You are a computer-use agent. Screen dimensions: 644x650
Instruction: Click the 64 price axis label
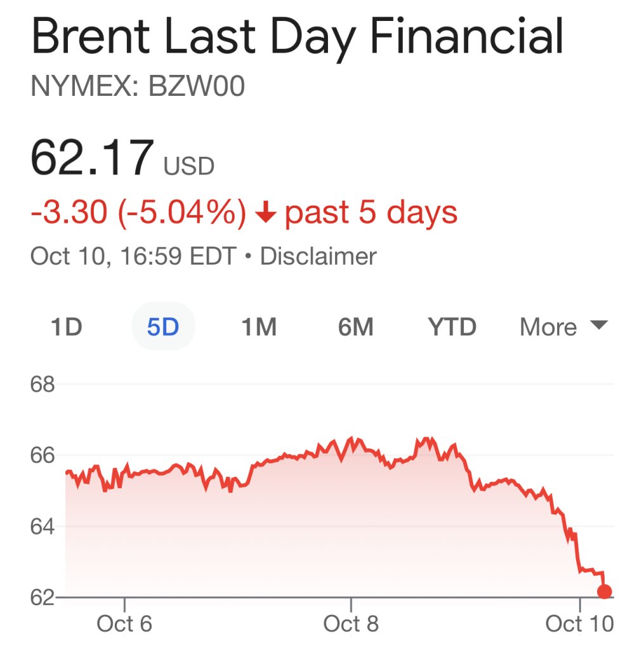(43, 527)
